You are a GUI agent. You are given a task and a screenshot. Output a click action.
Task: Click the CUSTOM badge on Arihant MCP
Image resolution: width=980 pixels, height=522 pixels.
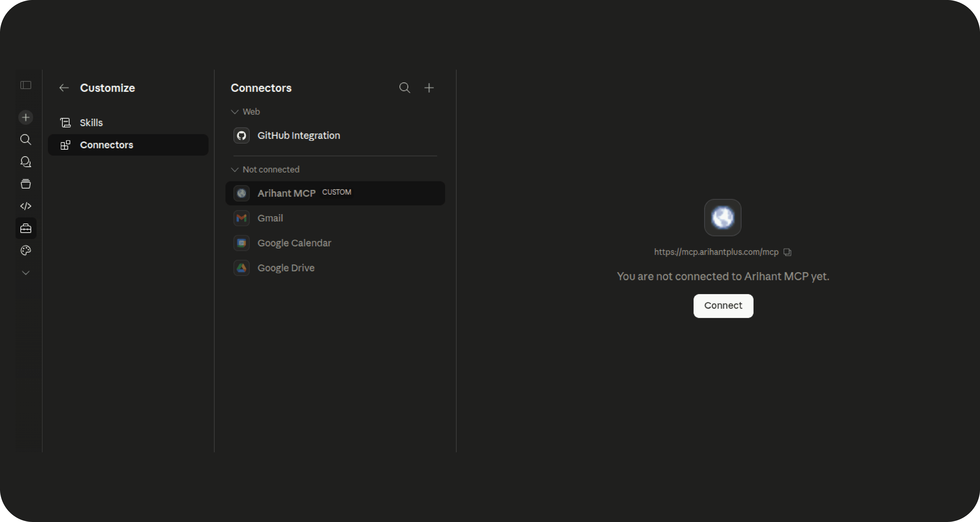pyautogui.click(x=337, y=192)
